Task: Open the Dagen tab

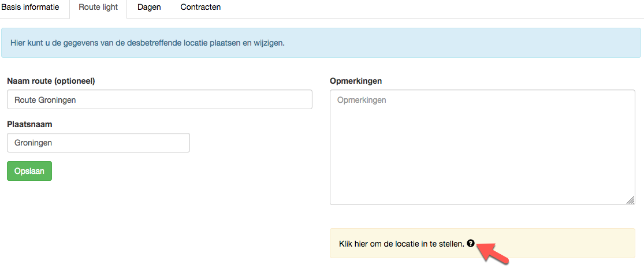Action: tap(149, 8)
